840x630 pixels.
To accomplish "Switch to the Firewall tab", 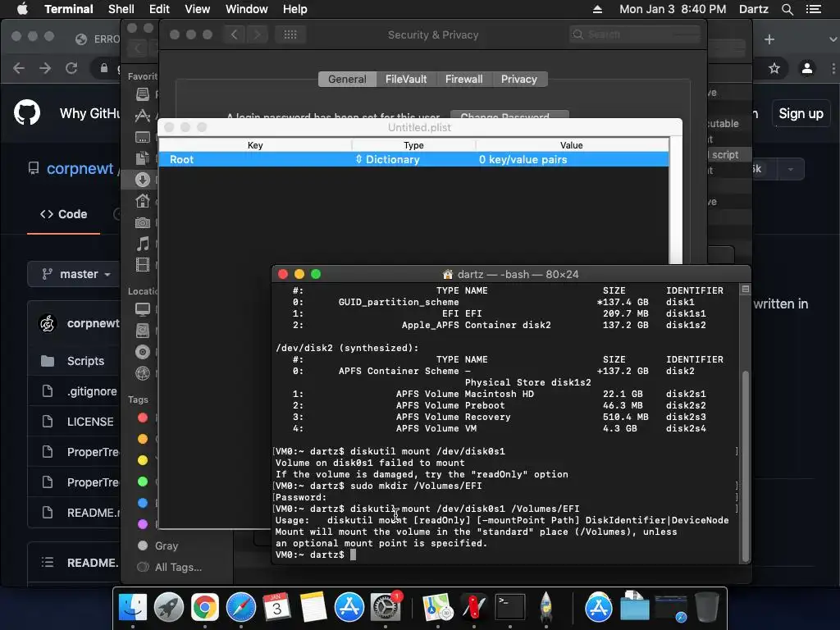I will click(464, 80).
